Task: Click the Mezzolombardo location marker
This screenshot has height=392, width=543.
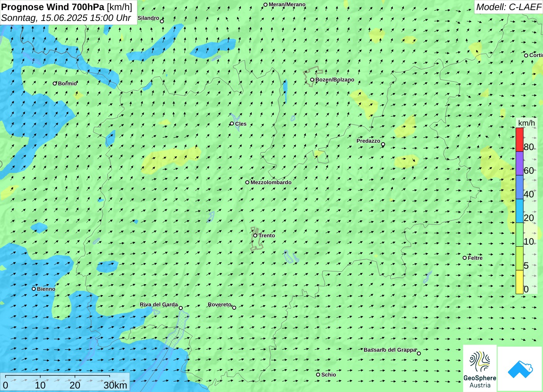Action: point(247,182)
